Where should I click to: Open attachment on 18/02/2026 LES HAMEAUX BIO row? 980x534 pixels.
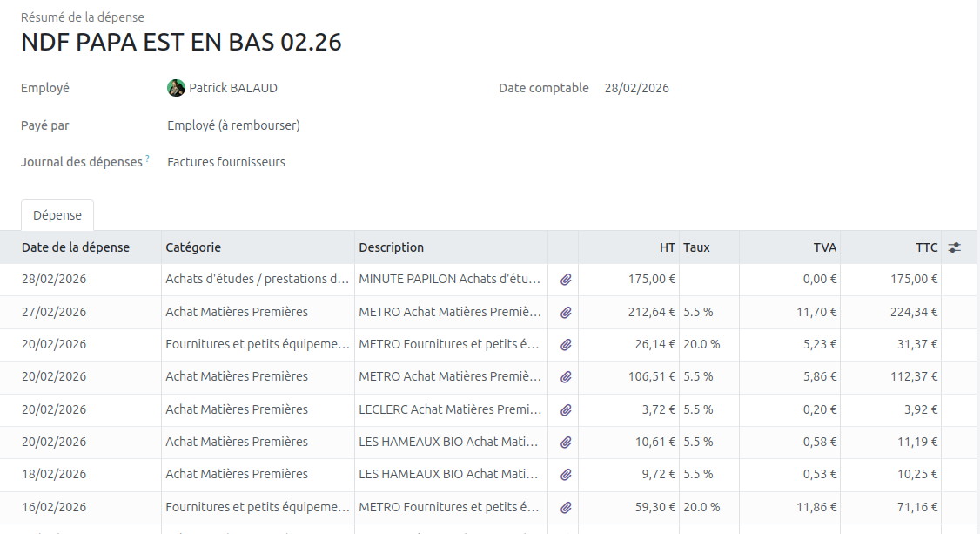566,475
